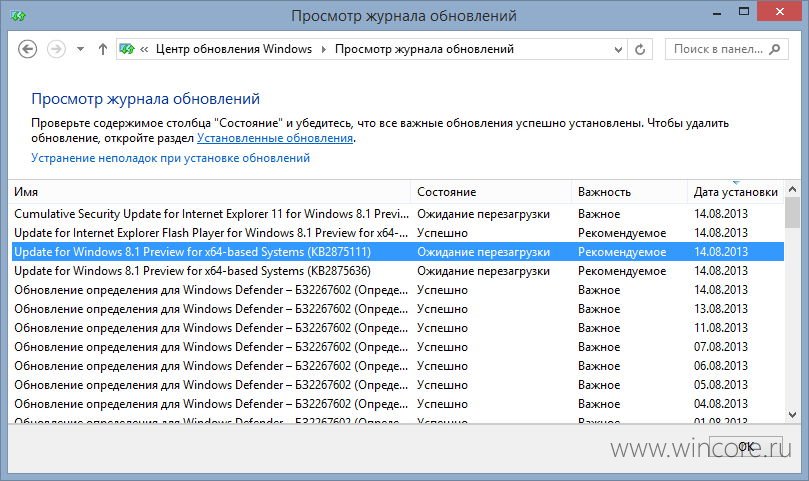Select the Windows Defender update dated 13.08.2013
809x481 pixels.
(397, 309)
